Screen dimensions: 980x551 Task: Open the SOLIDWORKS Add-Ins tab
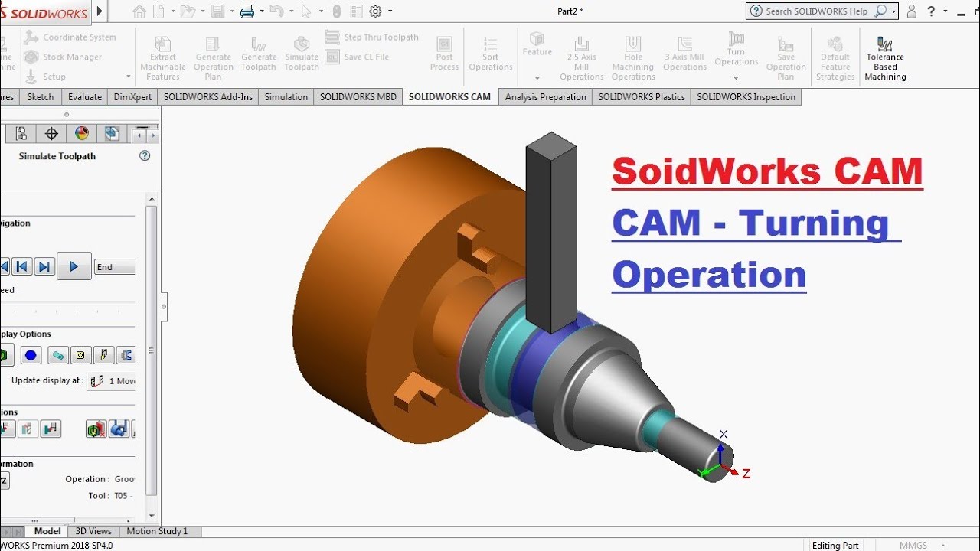coord(208,97)
